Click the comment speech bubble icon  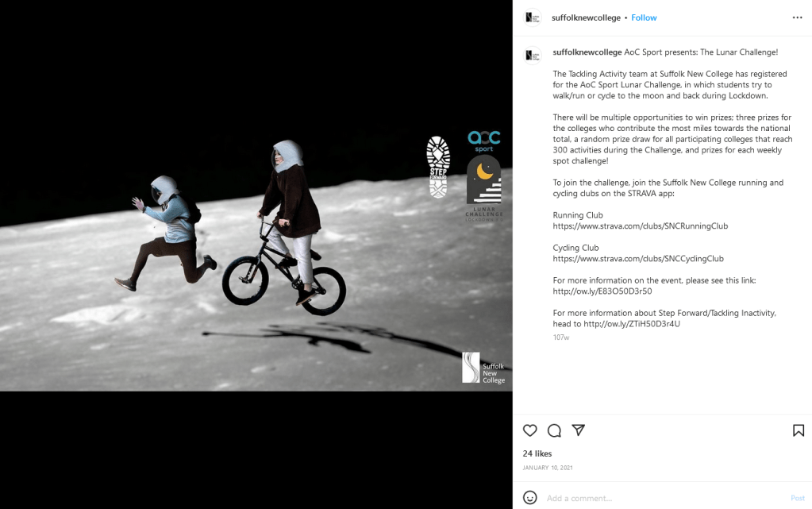coord(554,430)
